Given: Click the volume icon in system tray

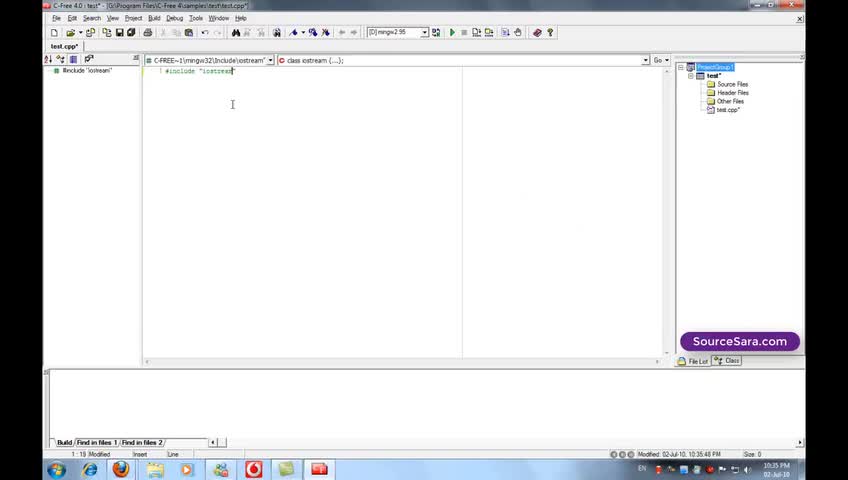Looking at the screenshot, I should coord(748,470).
